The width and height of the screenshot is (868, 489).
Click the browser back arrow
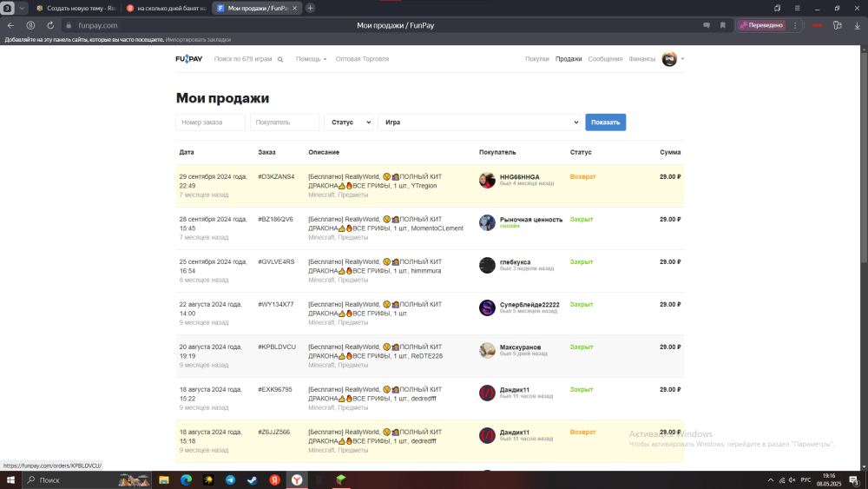tap(10, 25)
